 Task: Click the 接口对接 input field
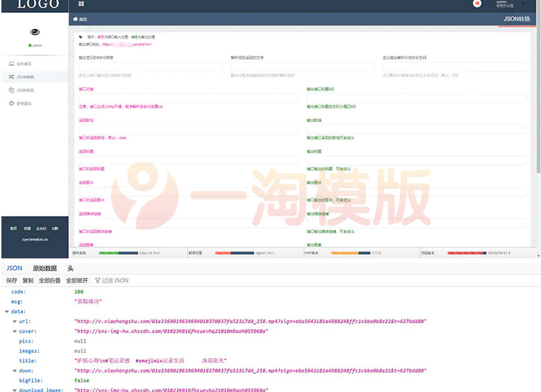tap(189, 98)
